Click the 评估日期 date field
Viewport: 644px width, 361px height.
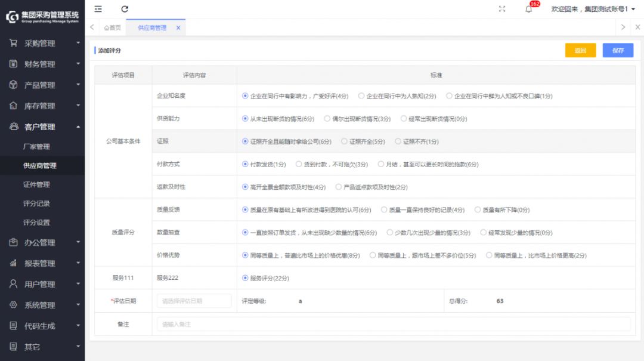click(x=194, y=301)
